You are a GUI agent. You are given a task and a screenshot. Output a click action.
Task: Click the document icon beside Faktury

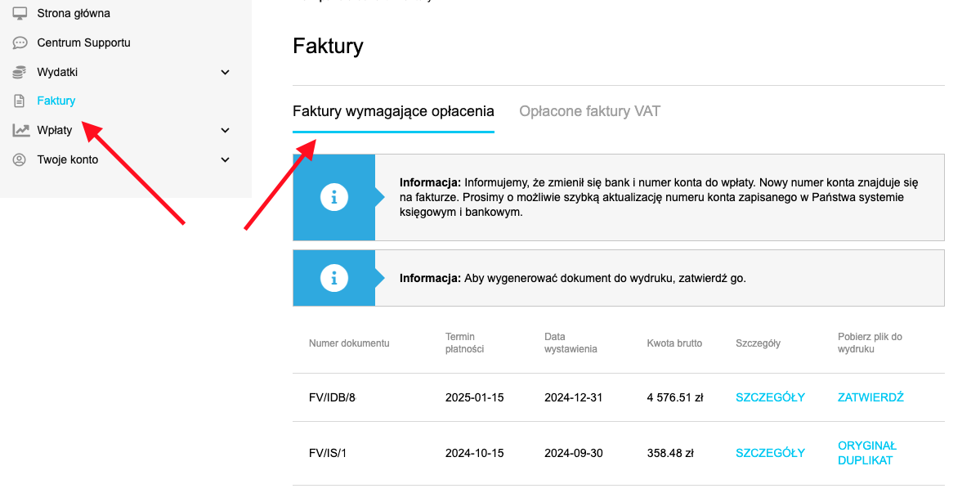pyautogui.click(x=20, y=101)
